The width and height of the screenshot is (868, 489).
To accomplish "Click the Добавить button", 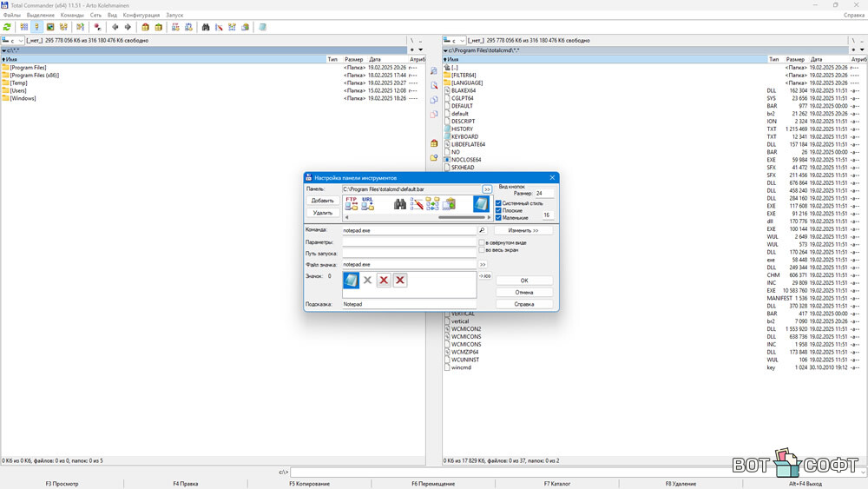I will (x=323, y=201).
